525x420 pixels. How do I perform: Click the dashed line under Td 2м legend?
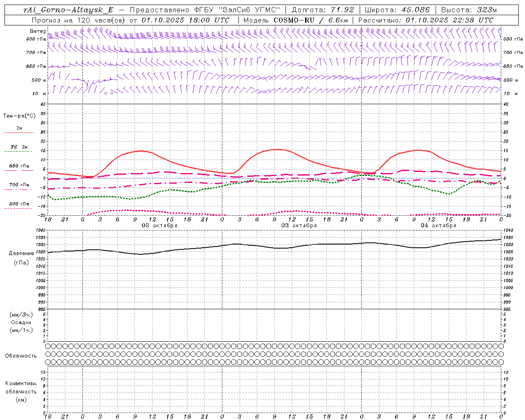[19, 152]
